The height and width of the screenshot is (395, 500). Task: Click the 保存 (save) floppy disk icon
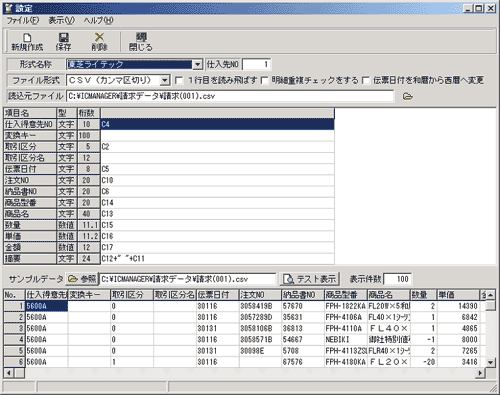pyautogui.click(x=63, y=37)
